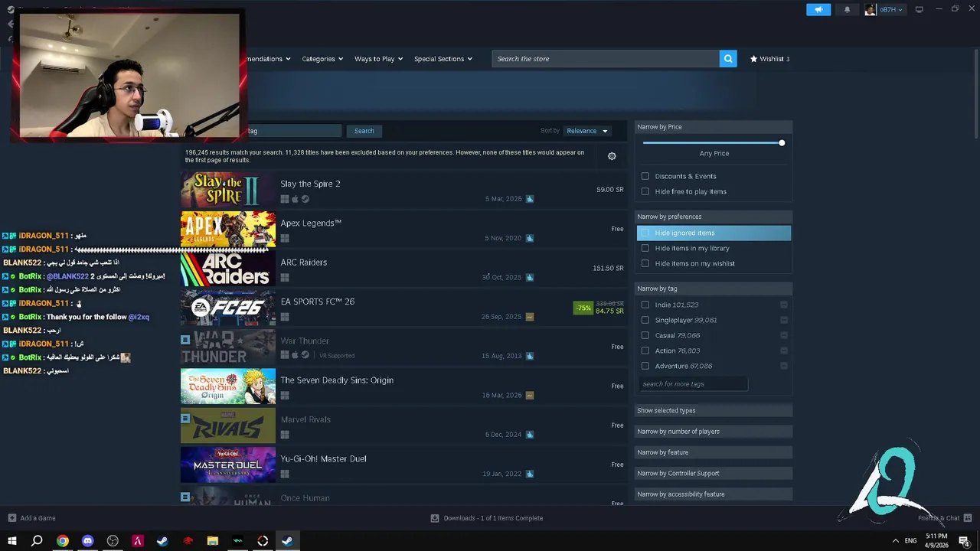The width and height of the screenshot is (980, 551).
Task: Click the Downloads tray icon in bottom bar
Action: (435, 518)
